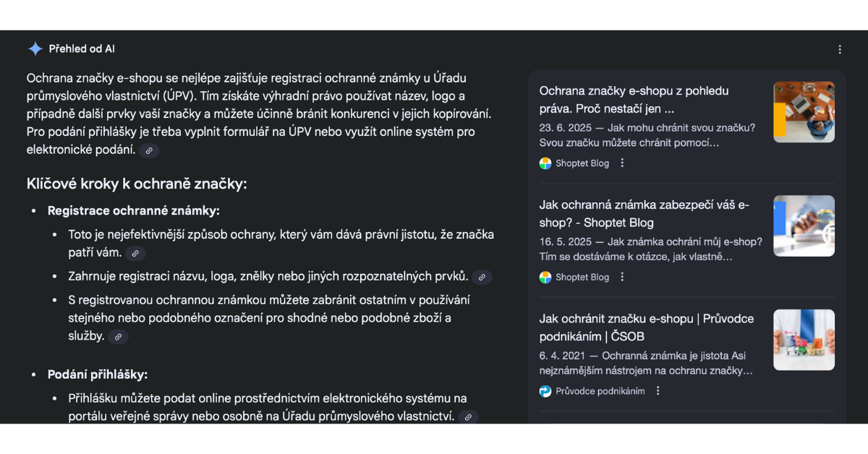The width and height of the screenshot is (868, 454).
Task: Click the AI overview sparkle icon
Action: pos(35,49)
